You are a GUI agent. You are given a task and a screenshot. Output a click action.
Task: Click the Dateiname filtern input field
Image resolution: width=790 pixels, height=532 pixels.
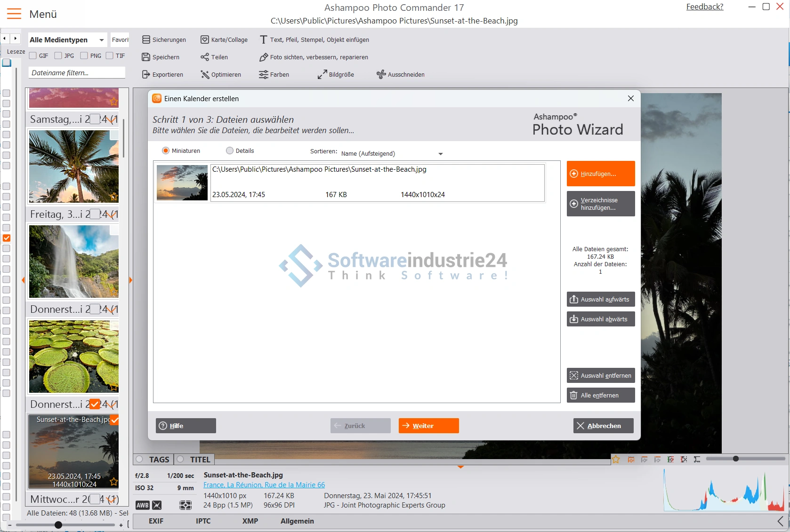[77, 73]
